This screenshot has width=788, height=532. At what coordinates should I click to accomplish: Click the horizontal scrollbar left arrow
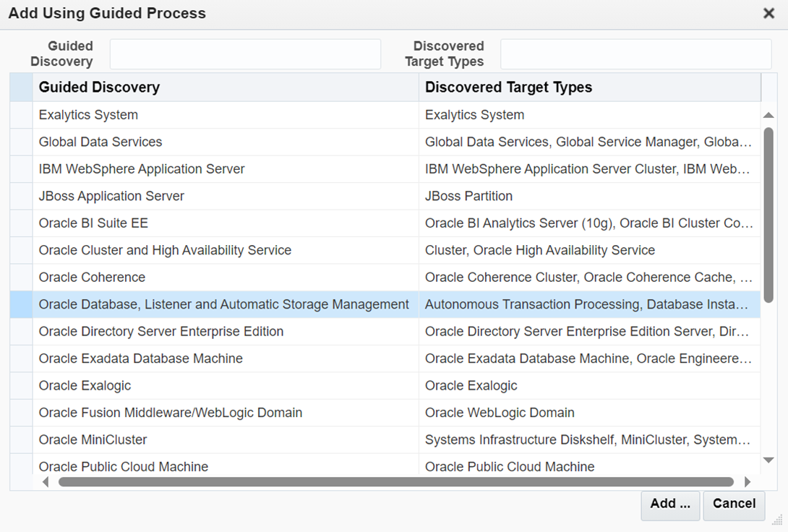point(46,482)
